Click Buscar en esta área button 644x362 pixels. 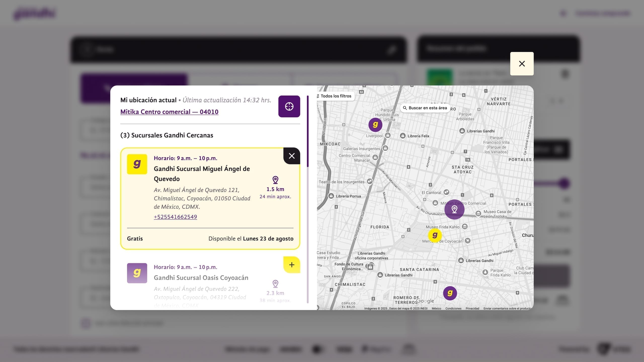click(x=425, y=108)
